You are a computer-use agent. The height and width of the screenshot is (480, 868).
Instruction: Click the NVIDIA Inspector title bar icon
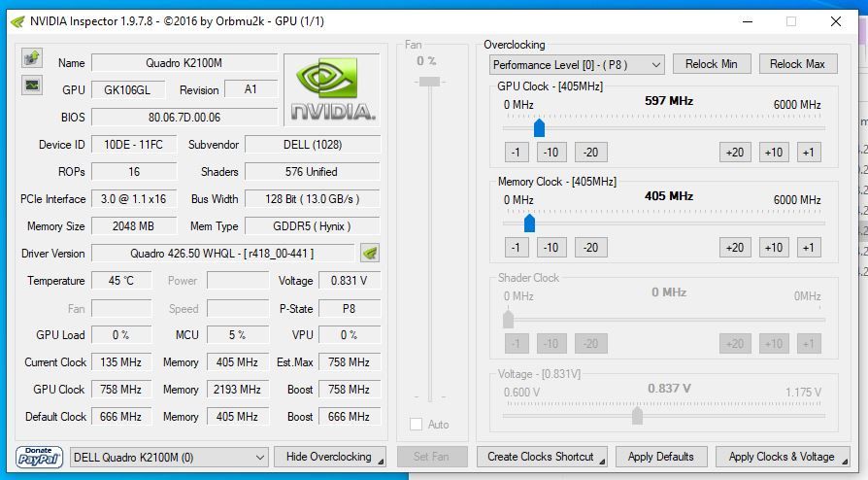[17, 21]
